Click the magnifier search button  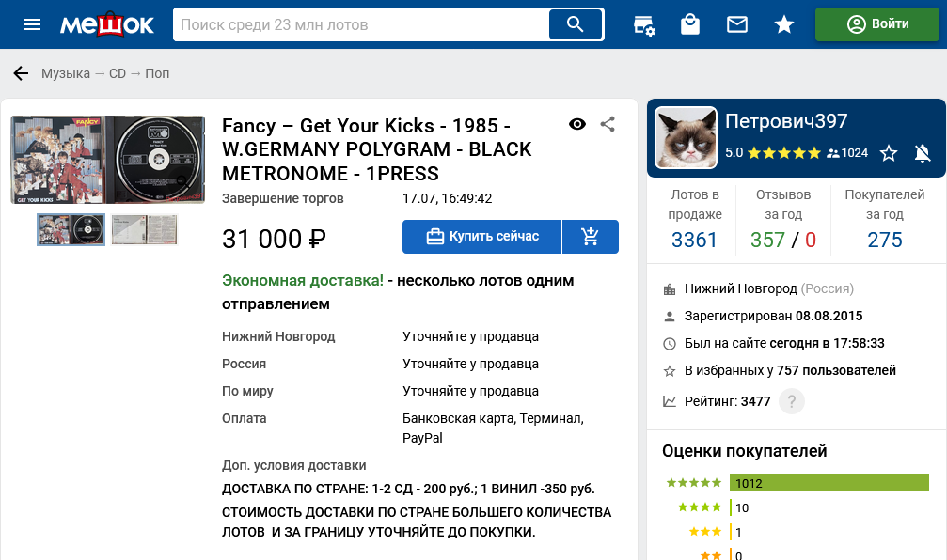[576, 24]
